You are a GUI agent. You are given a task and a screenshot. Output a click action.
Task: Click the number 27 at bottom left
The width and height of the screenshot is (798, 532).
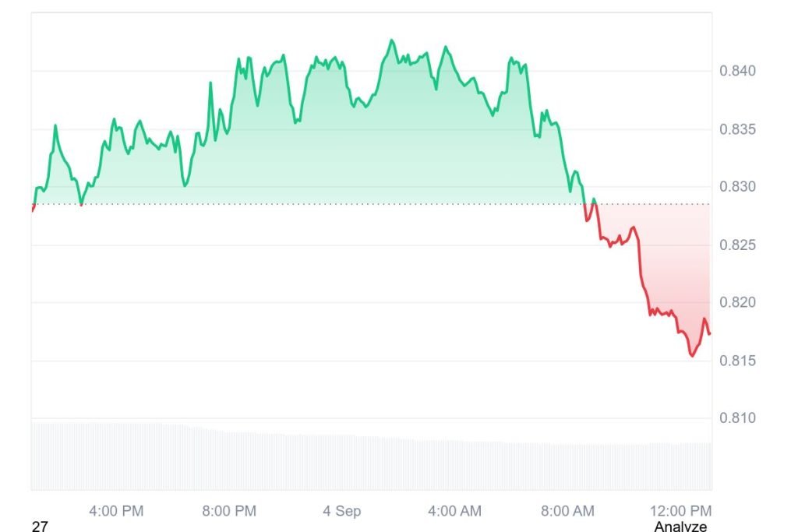[x=40, y=527]
